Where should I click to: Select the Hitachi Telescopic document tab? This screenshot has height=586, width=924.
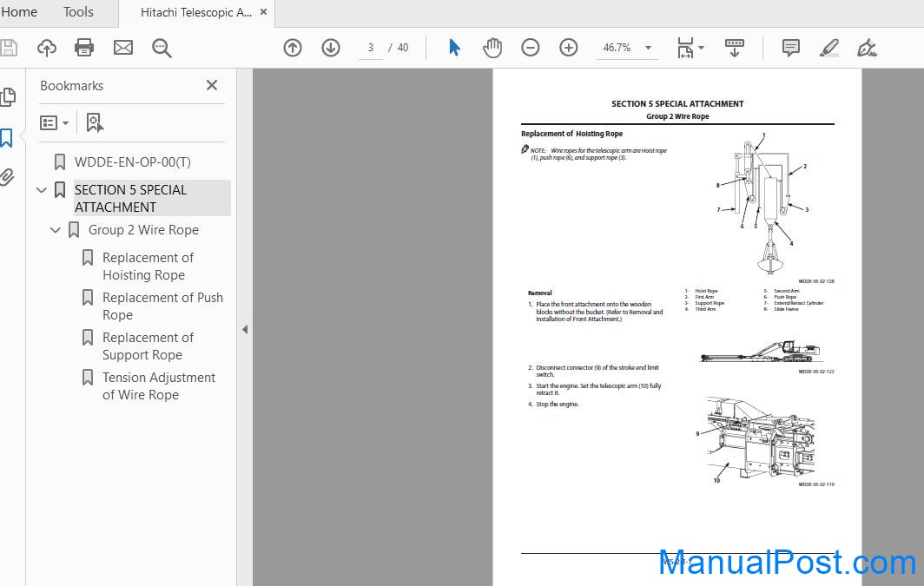point(195,12)
